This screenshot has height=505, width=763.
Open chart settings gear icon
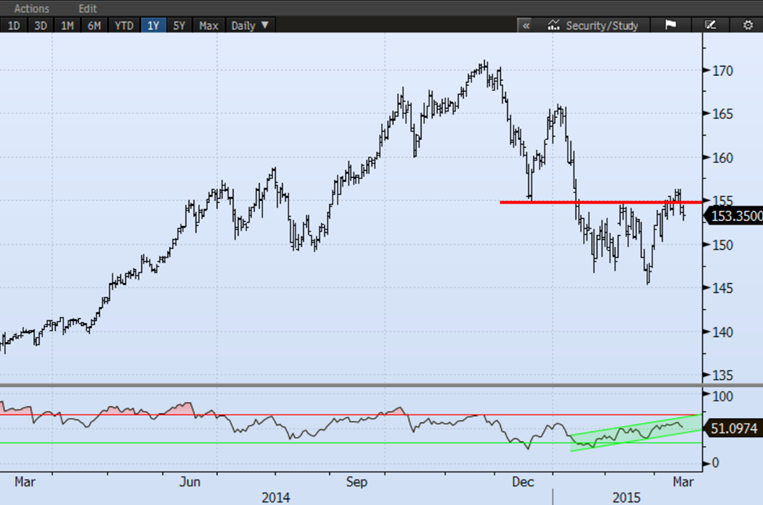tap(747, 25)
